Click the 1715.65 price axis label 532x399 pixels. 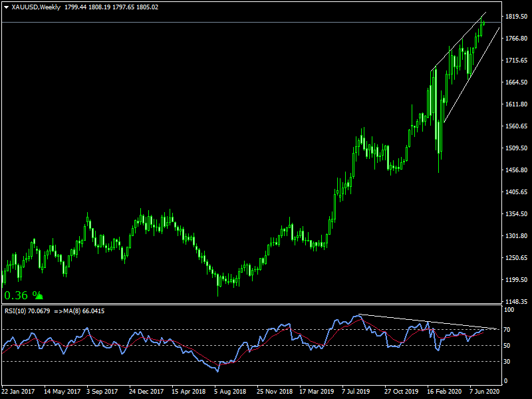[516, 61]
